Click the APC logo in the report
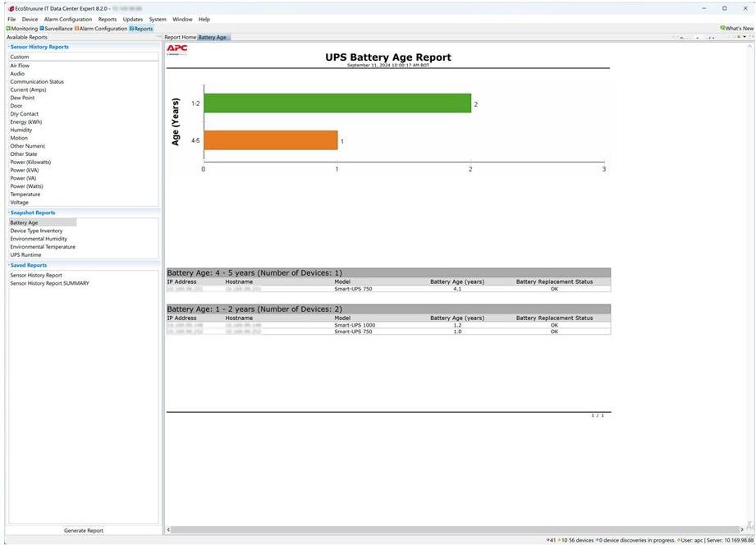 click(x=176, y=49)
